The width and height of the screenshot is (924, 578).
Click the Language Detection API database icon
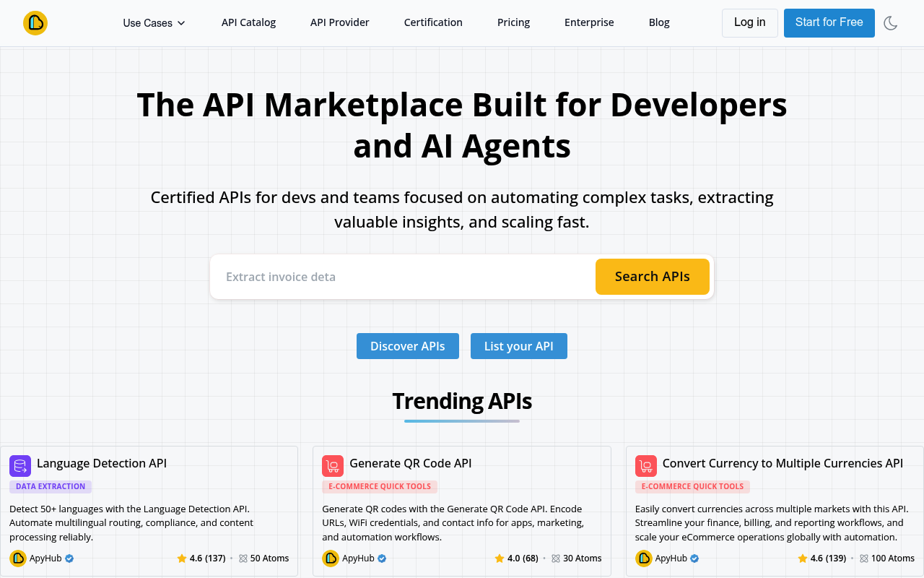pyautogui.click(x=20, y=466)
